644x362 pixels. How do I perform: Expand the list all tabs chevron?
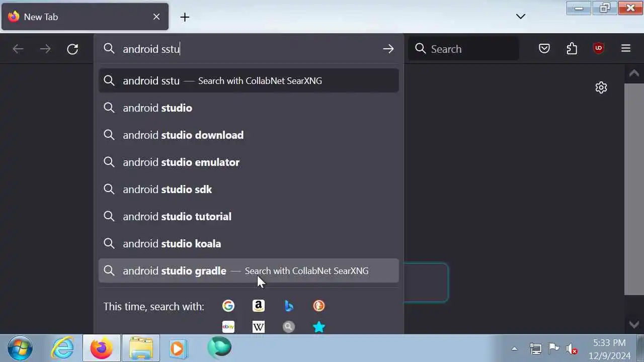[x=521, y=17]
